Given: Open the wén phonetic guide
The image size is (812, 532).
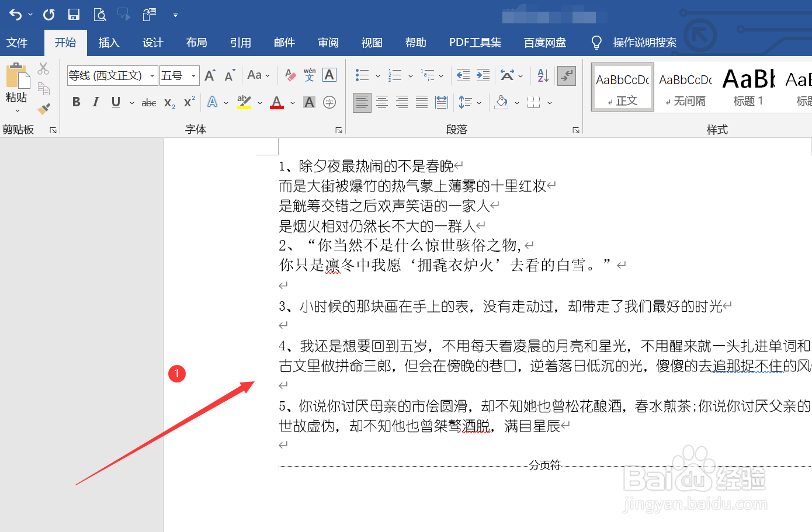Looking at the screenshot, I should coord(310,75).
